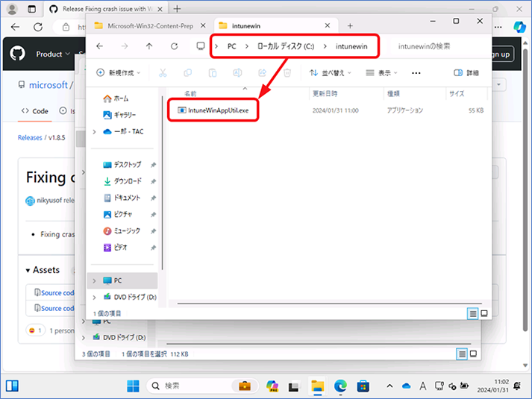The height and width of the screenshot is (399, 532).
Task: Sort by the サイズ column header
Action: 457,93
